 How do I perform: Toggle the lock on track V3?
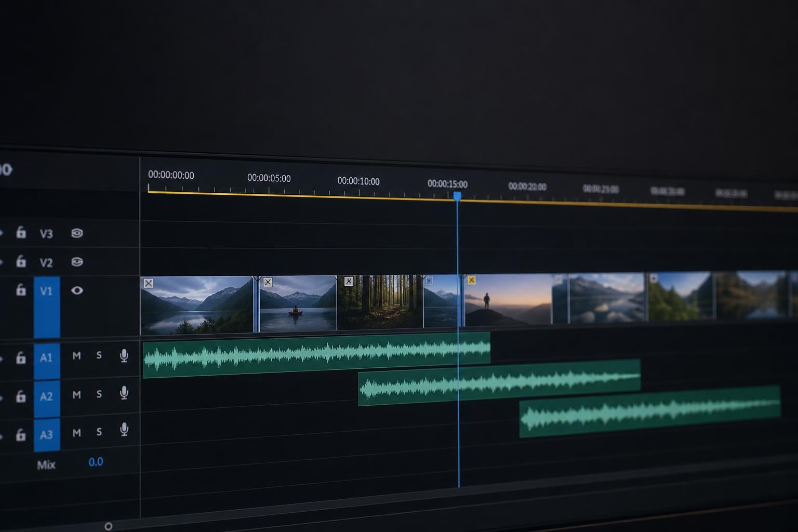(x=21, y=232)
